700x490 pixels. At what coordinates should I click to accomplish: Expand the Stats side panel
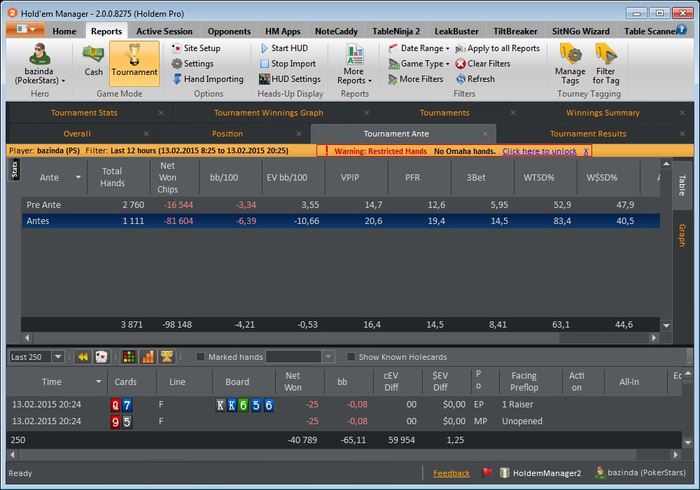(x=14, y=170)
